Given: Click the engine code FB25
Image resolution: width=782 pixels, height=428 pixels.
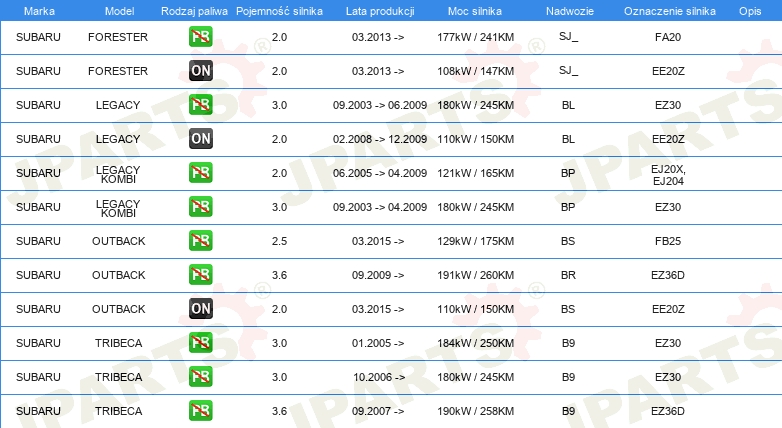Looking at the screenshot, I should [x=668, y=241].
